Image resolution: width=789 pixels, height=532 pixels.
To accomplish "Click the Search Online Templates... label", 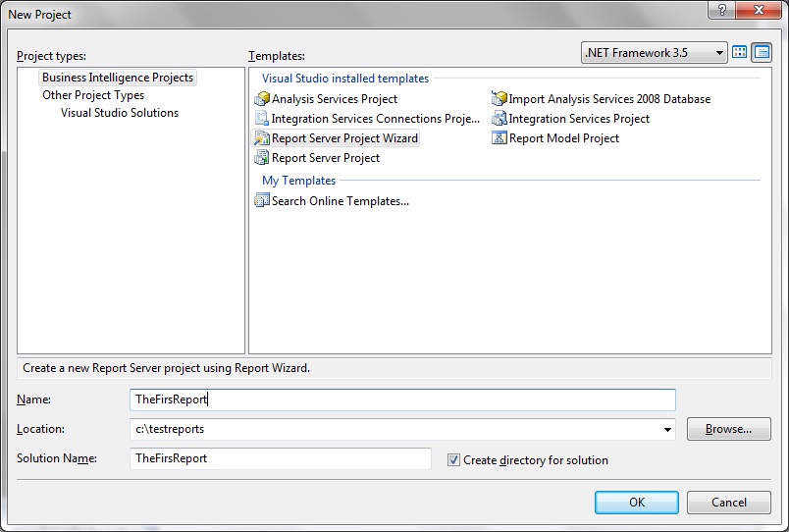I will pos(341,201).
